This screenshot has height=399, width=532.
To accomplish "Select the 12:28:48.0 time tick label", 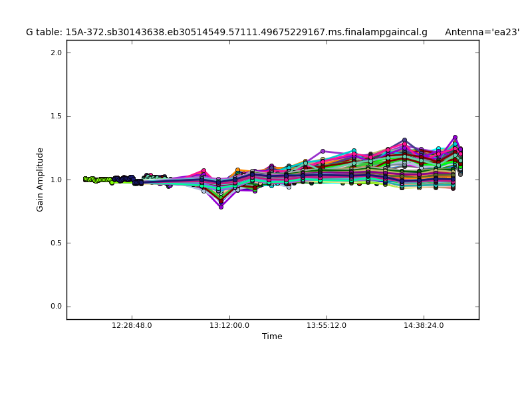I will click(132, 326).
